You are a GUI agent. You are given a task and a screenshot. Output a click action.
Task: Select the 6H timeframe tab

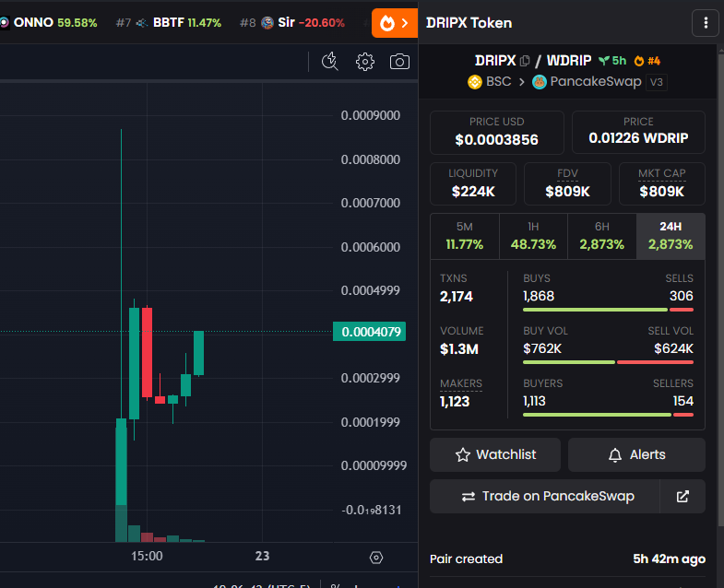point(601,236)
